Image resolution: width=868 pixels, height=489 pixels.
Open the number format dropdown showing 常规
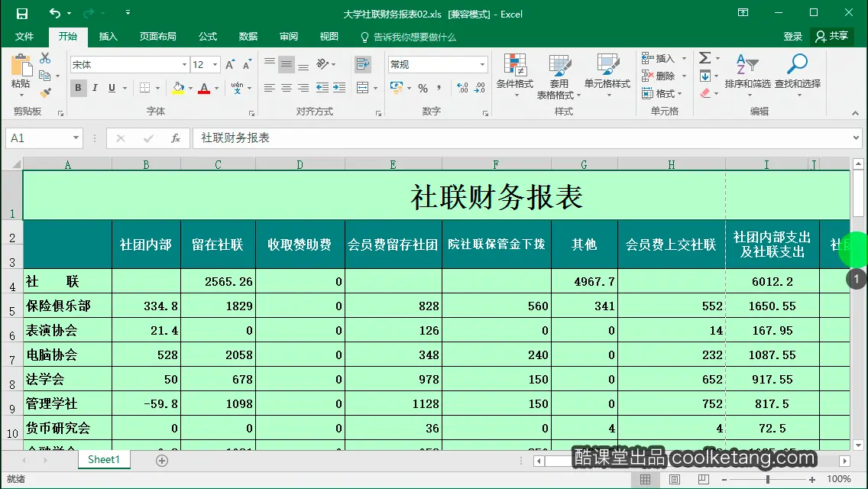(482, 65)
